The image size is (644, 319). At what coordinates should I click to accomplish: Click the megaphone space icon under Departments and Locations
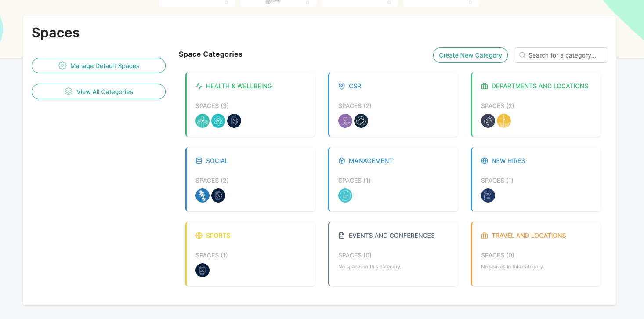[488, 121]
